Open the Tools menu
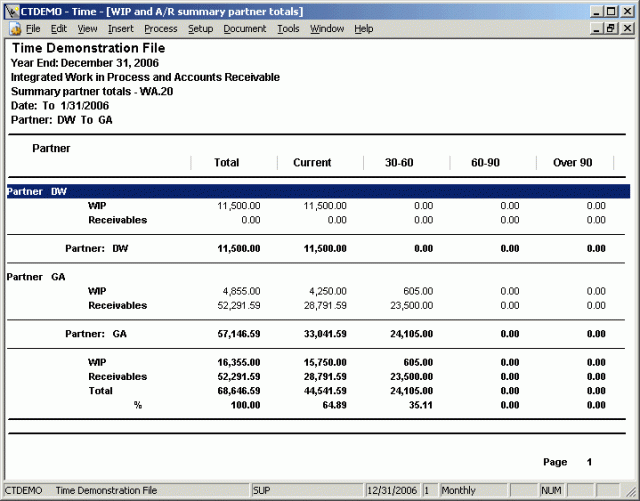Viewport: 640px width, 501px height. [288, 29]
